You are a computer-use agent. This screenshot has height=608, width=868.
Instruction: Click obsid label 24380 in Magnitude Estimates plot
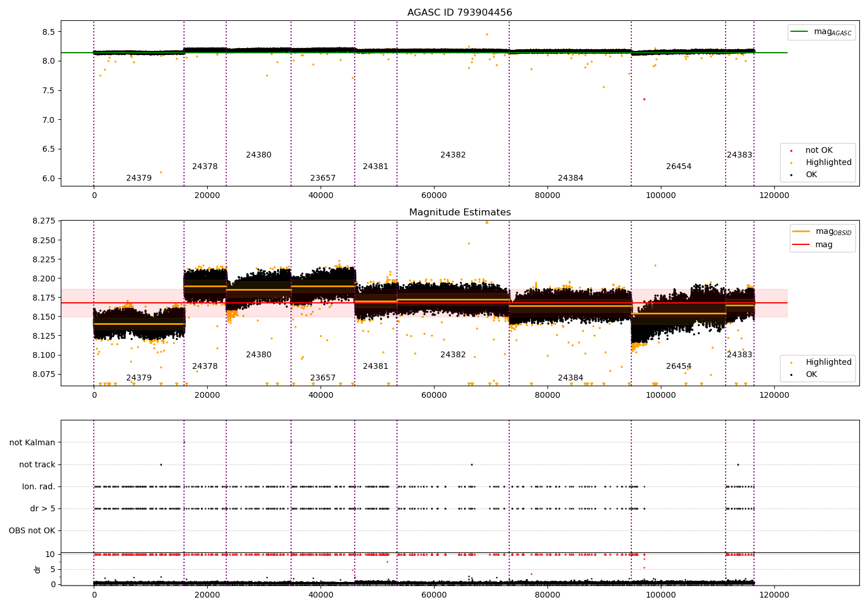coord(259,355)
